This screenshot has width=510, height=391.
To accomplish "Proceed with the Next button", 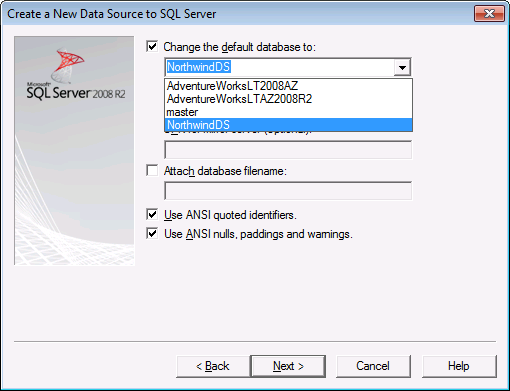I will [288, 366].
